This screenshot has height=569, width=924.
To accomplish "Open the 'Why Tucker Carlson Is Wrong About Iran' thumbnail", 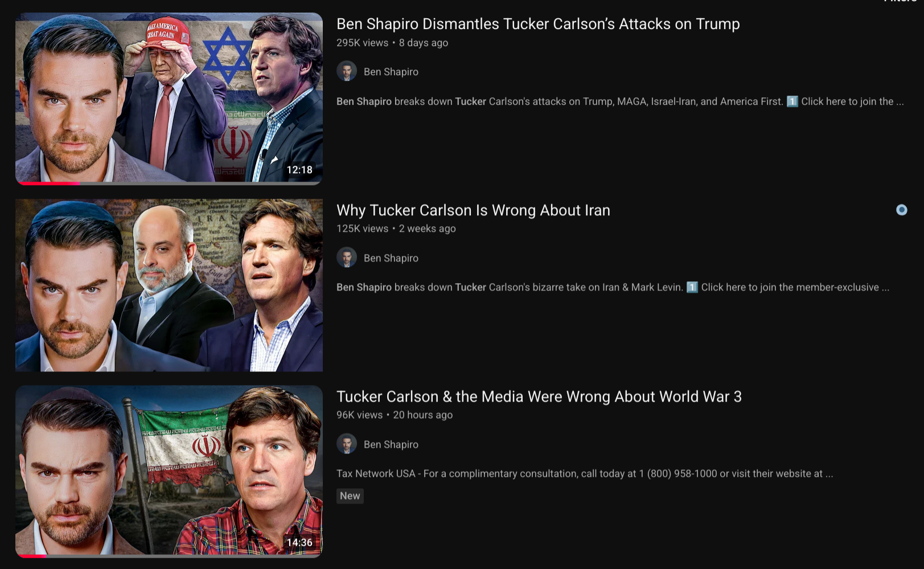I will [x=169, y=285].
